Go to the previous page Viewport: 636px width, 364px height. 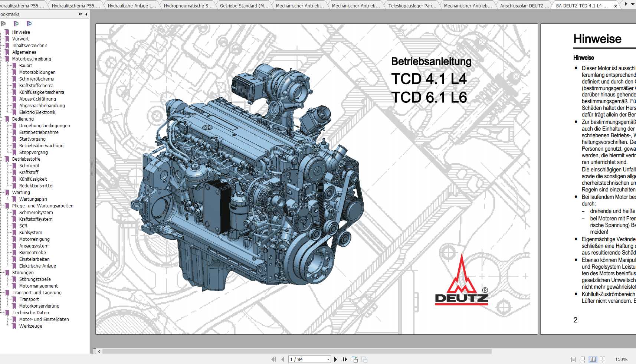(x=283, y=359)
